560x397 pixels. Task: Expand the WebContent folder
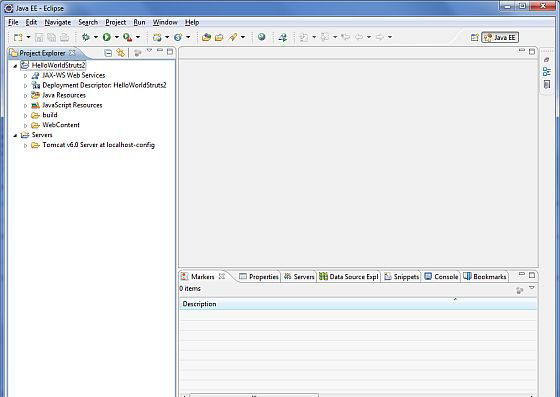(25, 126)
